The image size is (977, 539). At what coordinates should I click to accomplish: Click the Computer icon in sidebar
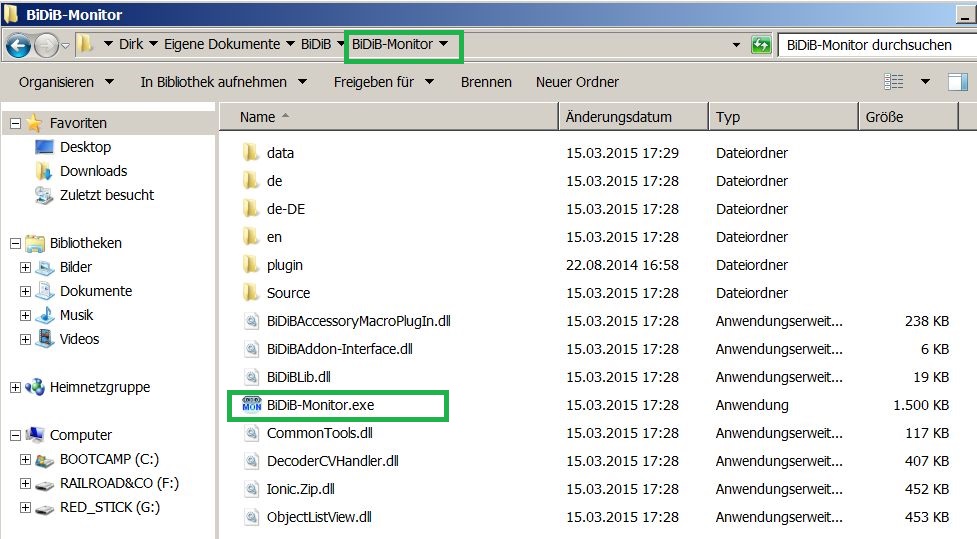point(35,434)
